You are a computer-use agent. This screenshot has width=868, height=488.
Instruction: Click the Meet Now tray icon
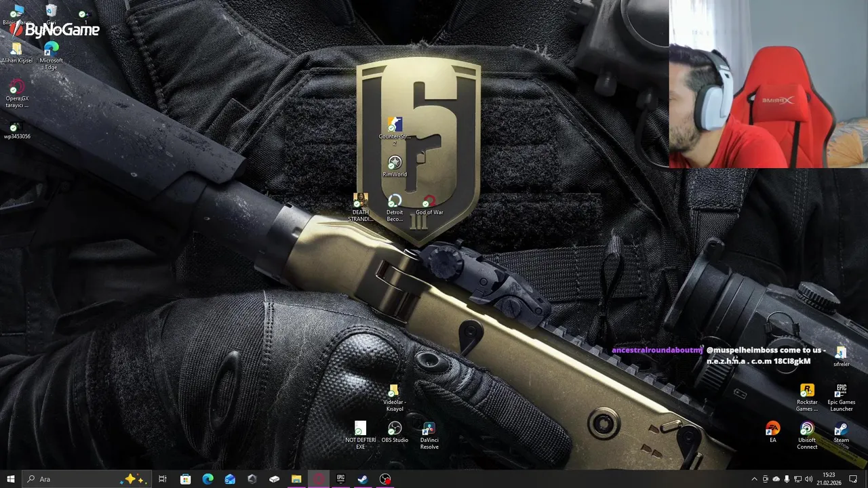(x=766, y=479)
